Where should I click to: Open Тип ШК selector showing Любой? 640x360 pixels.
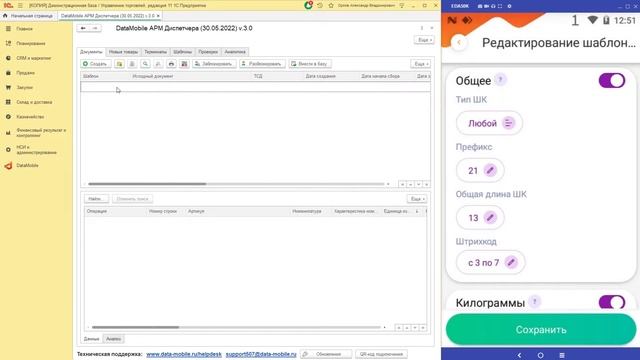point(489,123)
